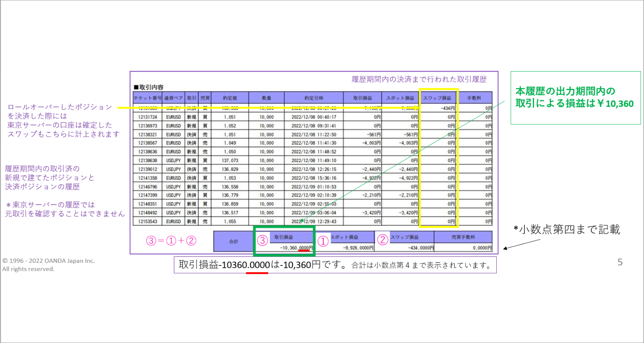This screenshot has width=644, height=343.
Task: Click the 137,073 price cell
Action: pyautogui.click(x=231, y=160)
